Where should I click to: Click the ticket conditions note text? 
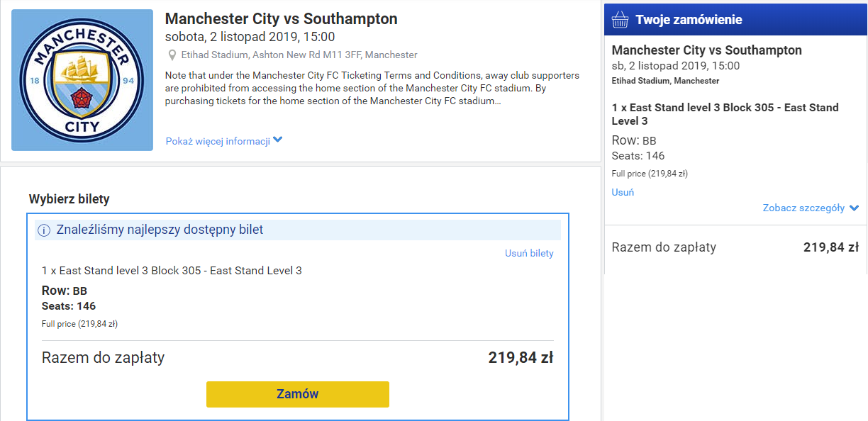pyautogui.click(x=372, y=88)
